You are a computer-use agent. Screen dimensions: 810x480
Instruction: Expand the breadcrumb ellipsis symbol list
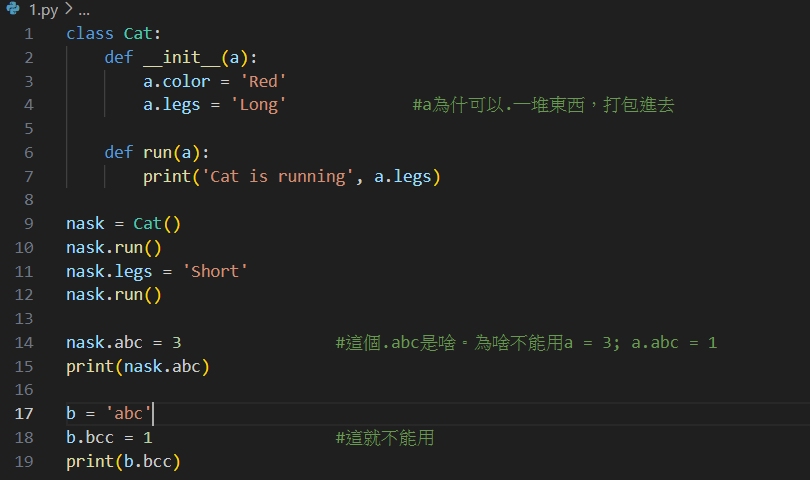tap(84, 10)
